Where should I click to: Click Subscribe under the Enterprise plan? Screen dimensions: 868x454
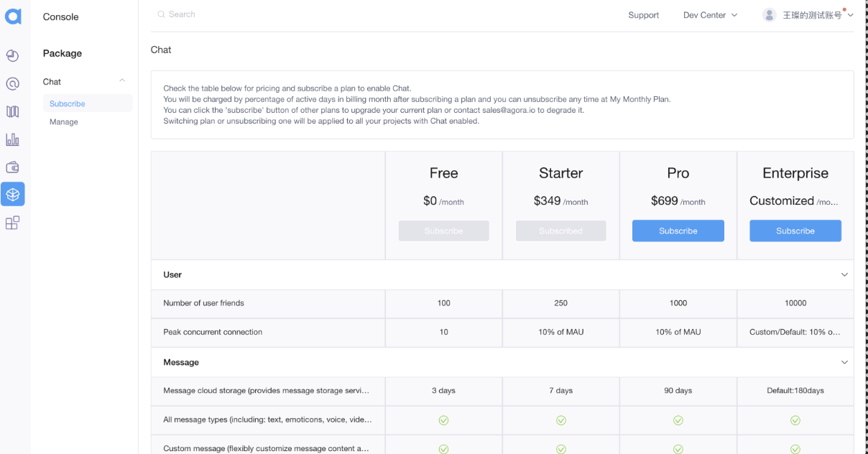(795, 231)
